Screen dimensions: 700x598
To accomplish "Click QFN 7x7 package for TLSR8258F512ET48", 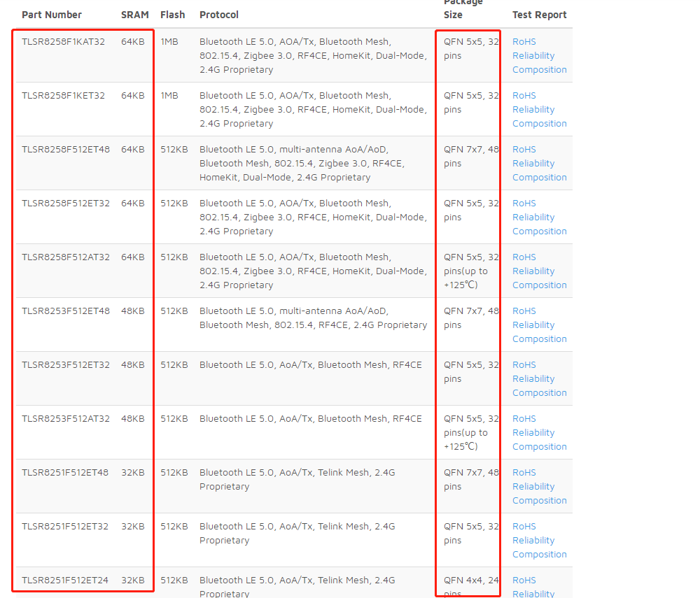I will pos(471,157).
